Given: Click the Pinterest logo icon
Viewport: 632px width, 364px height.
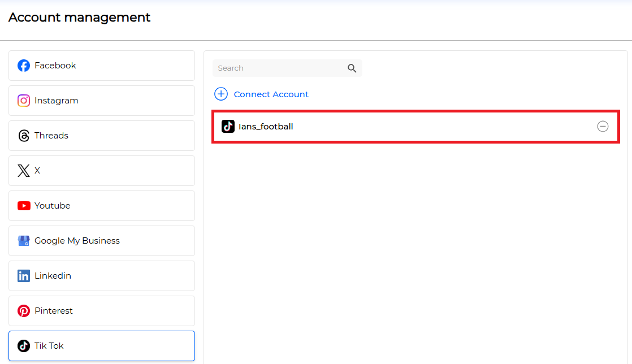Looking at the screenshot, I should click(24, 311).
